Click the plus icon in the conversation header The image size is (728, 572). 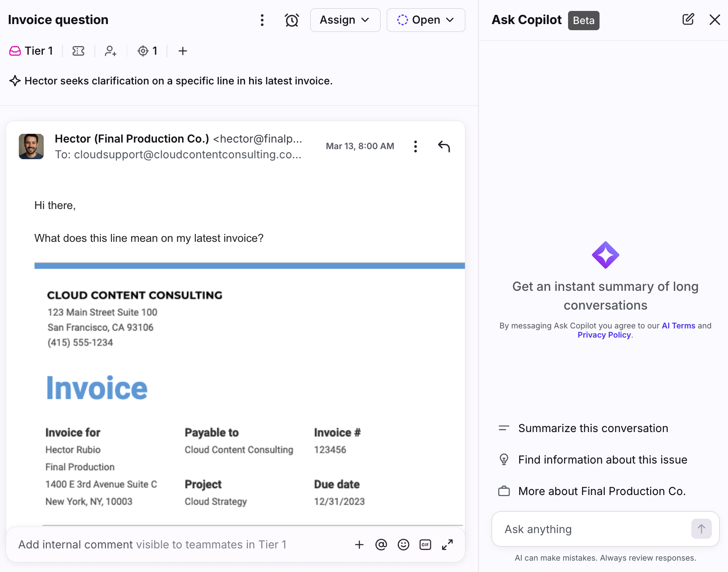point(183,51)
